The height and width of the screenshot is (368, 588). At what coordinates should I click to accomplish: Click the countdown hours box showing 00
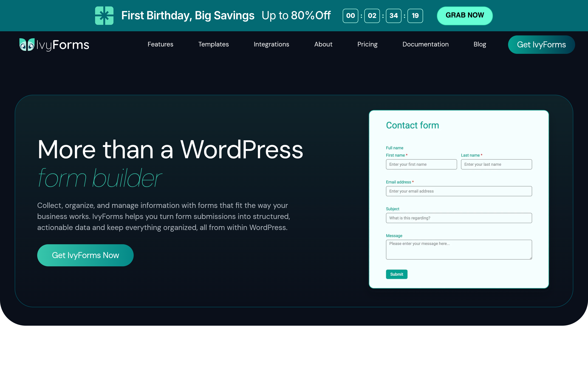[350, 16]
